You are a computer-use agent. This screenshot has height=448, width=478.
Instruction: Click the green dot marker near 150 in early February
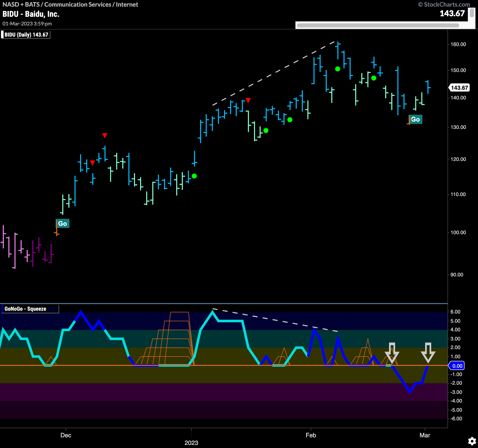[x=338, y=69]
